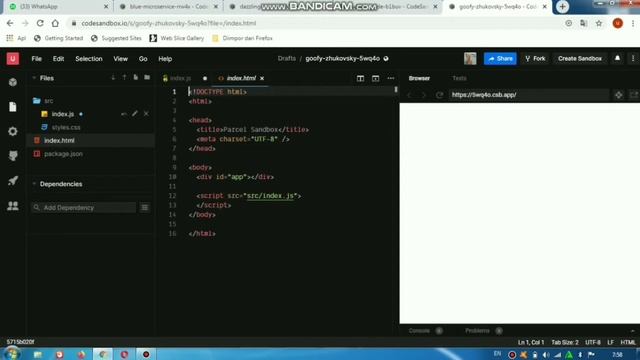640x360 pixels.
Task: Open the Console panel
Action: point(419,331)
